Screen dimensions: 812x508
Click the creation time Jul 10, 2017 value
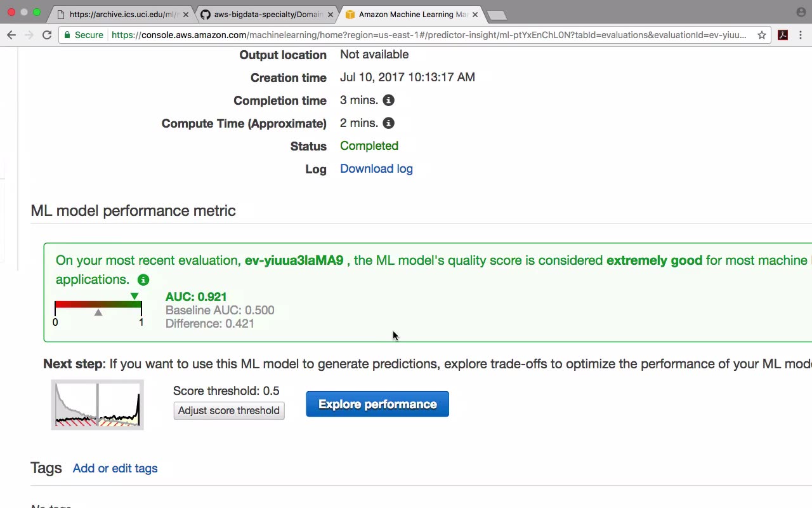pos(407,77)
